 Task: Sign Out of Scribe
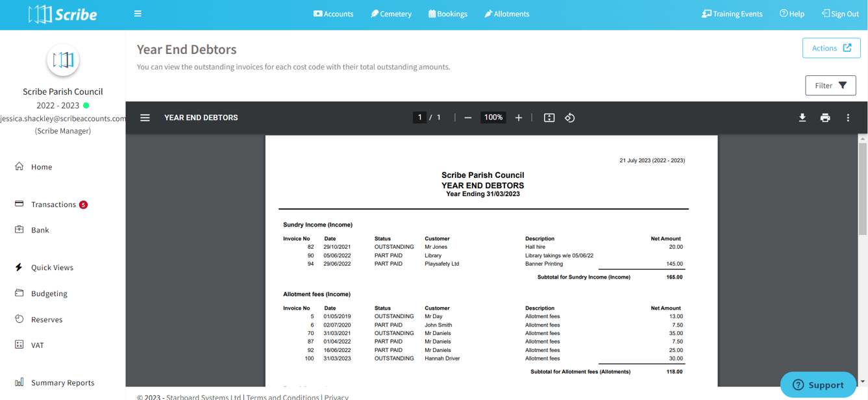(840, 14)
